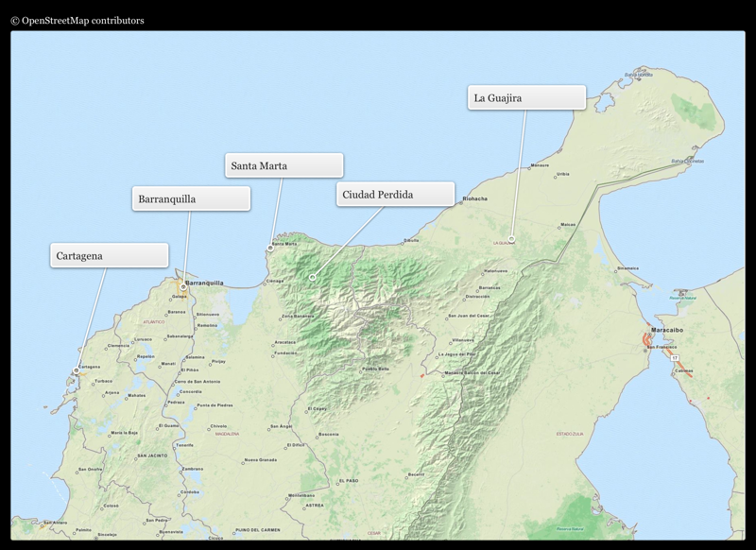
Task: Open the Barranquilla callout label
Action: coord(191,198)
